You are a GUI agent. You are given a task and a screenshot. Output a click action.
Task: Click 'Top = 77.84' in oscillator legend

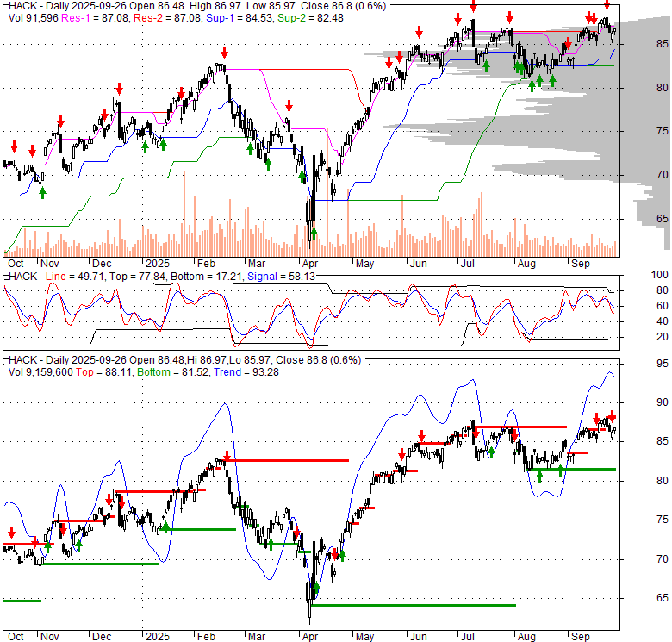click(x=137, y=277)
